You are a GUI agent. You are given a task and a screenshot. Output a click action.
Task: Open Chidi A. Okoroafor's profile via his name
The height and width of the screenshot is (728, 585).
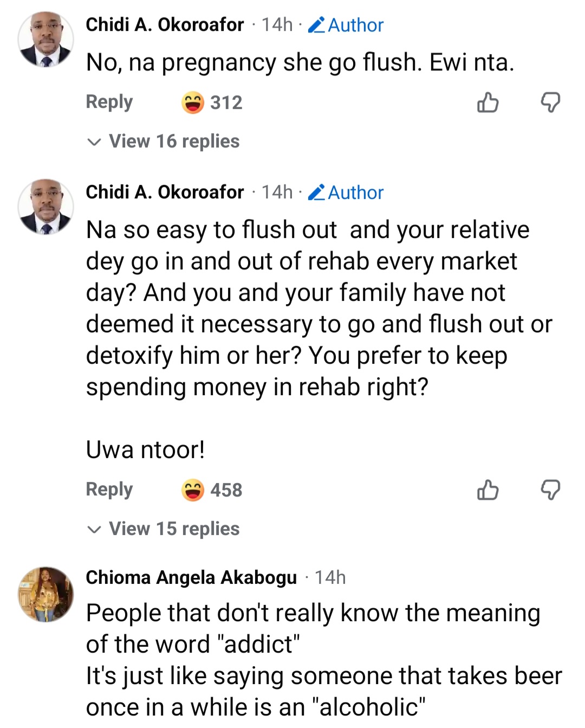click(x=165, y=24)
